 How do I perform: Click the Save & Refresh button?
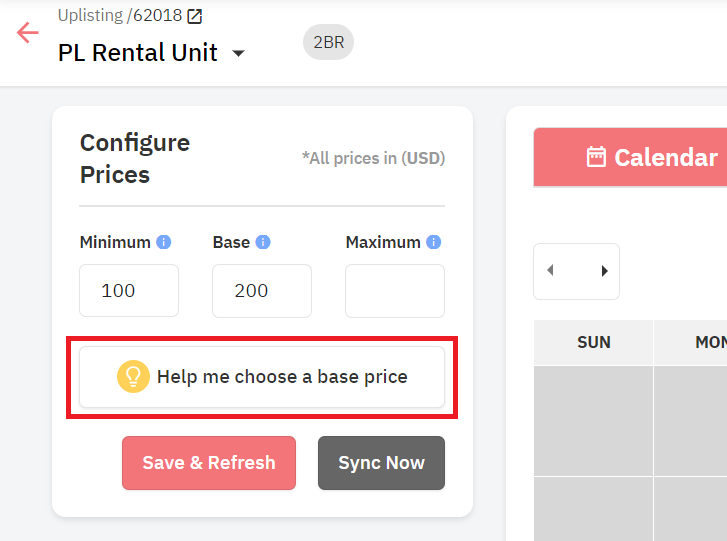coord(209,463)
